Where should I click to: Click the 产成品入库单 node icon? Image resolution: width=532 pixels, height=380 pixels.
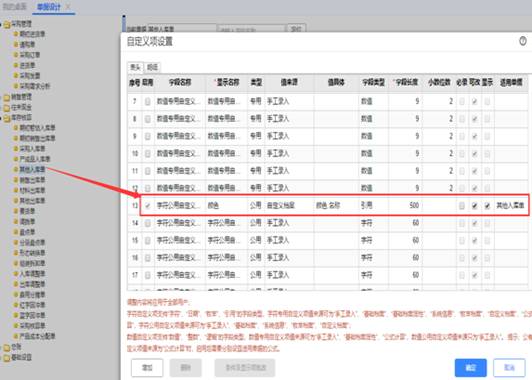(x=16, y=159)
